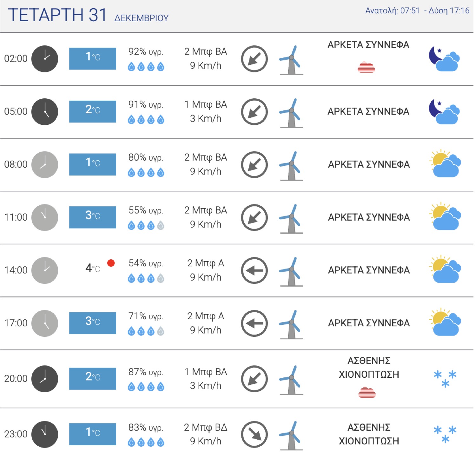This screenshot has width=476, height=459.
Task: Click the east wind arrow at 14:00
Action: pyautogui.click(x=254, y=270)
